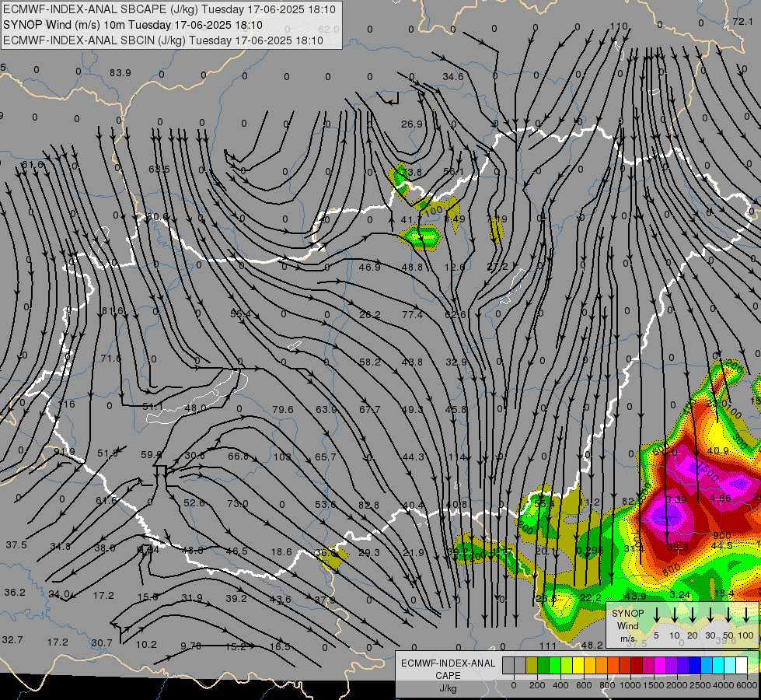Pick the orange swatch above the 800 tick

point(602,666)
